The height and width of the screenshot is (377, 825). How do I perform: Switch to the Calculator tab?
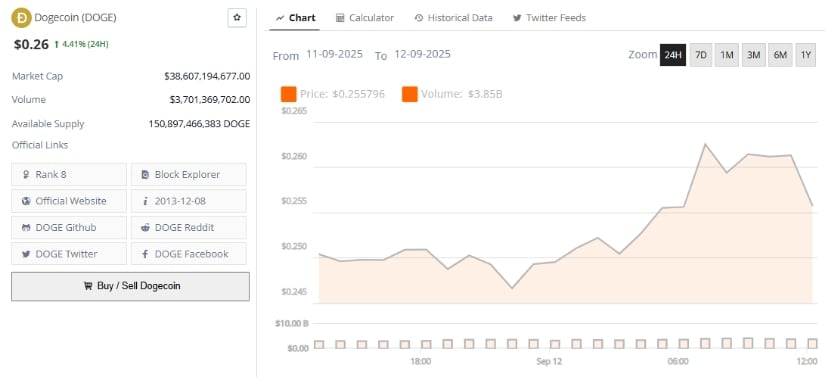click(365, 17)
